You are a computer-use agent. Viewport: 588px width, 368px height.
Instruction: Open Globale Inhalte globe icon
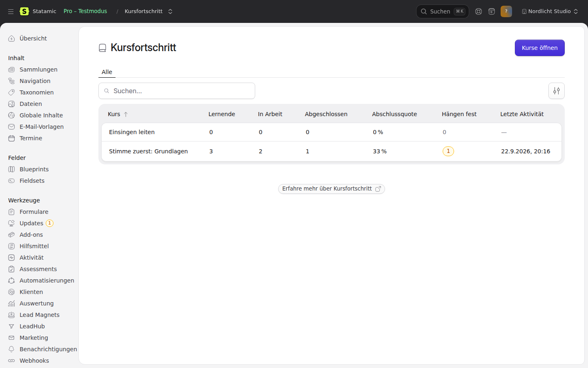(11, 115)
